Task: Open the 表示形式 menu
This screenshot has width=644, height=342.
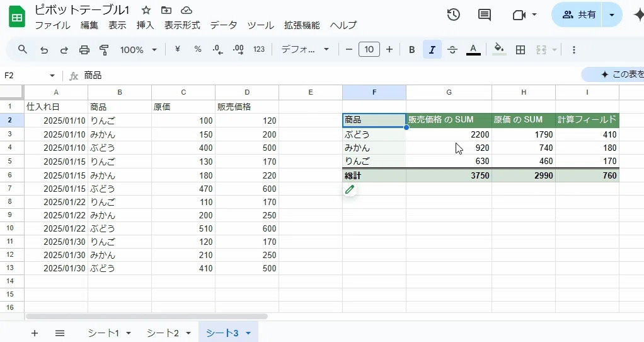Action: pos(182,25)
